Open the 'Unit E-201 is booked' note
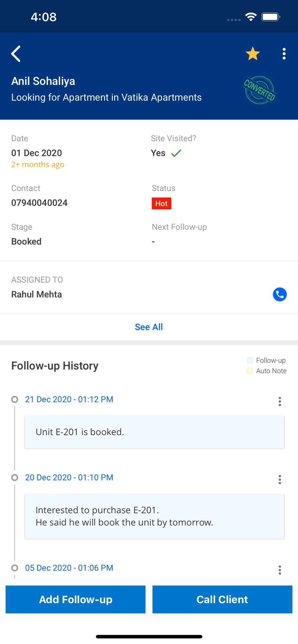 154,432
